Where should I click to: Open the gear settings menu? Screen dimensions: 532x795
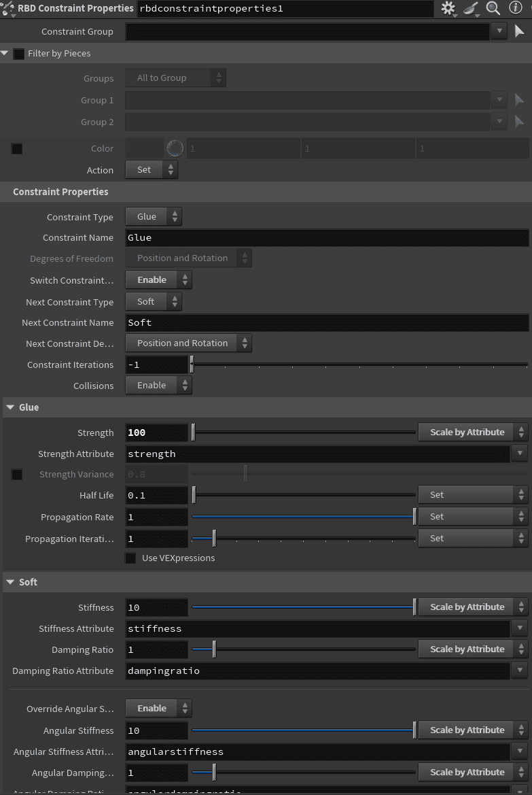pyautogui.click(x=448, y=8)
